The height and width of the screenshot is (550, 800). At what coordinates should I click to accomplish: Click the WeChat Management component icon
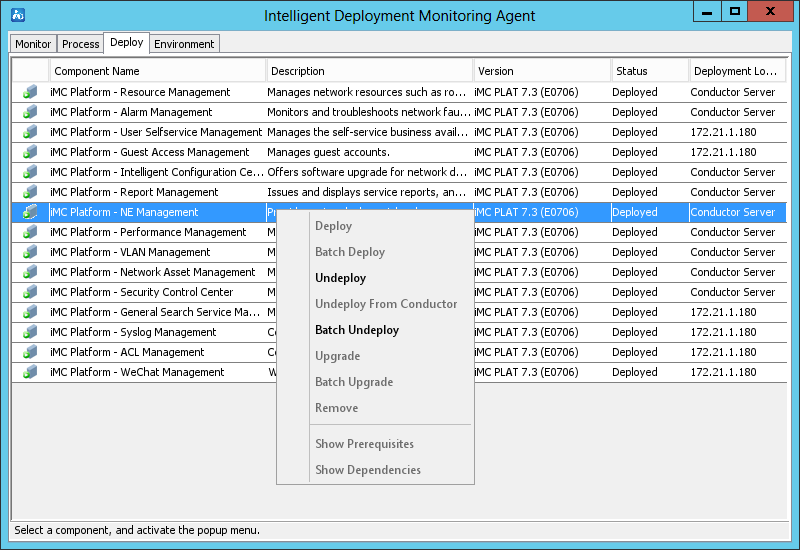30,372
